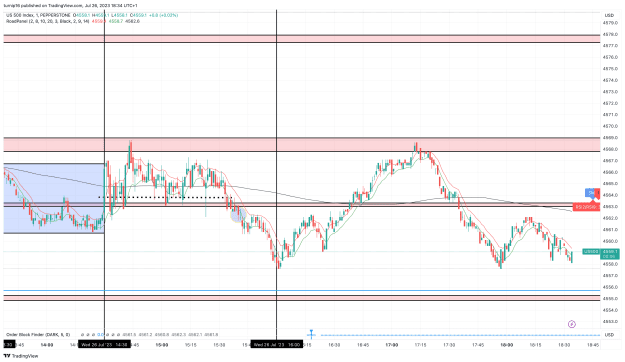Select the Order Block Finder indicator legend
Viewport: 625px width, 362px height.
click(x=38, y=334)
